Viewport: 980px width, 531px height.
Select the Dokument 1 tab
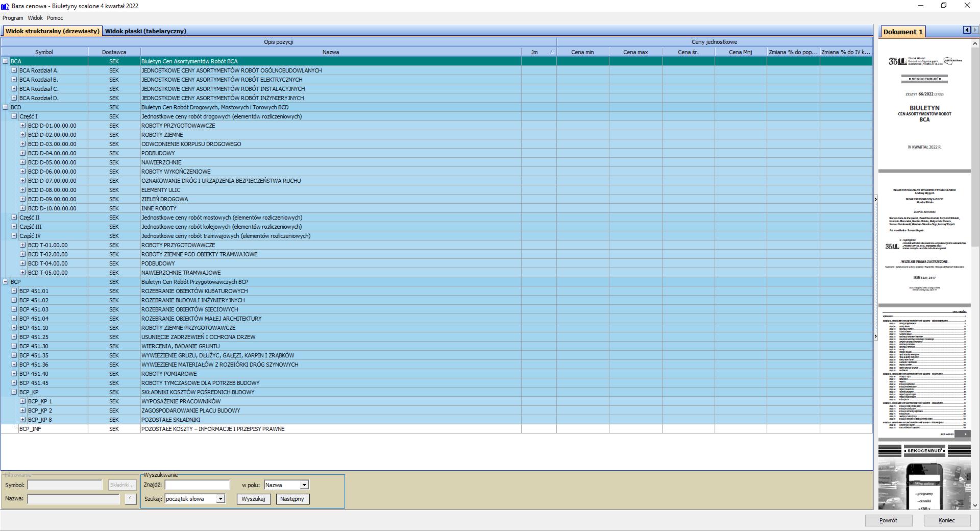coord(902,32)
